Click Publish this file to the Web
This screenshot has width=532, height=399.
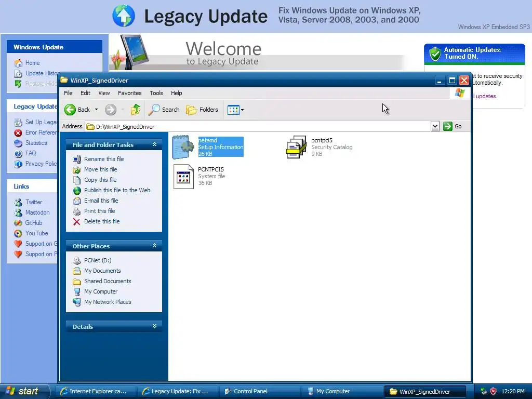click(117, 190)
